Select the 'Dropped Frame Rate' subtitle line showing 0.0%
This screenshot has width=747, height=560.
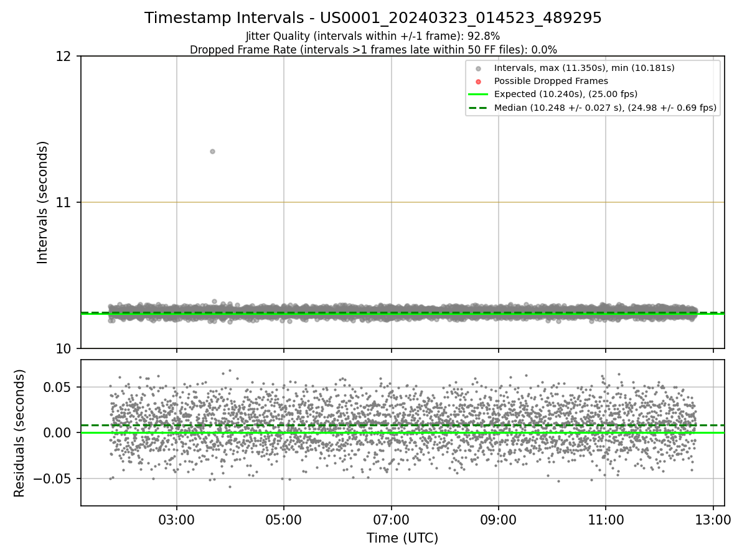click(x=373, y=49)
